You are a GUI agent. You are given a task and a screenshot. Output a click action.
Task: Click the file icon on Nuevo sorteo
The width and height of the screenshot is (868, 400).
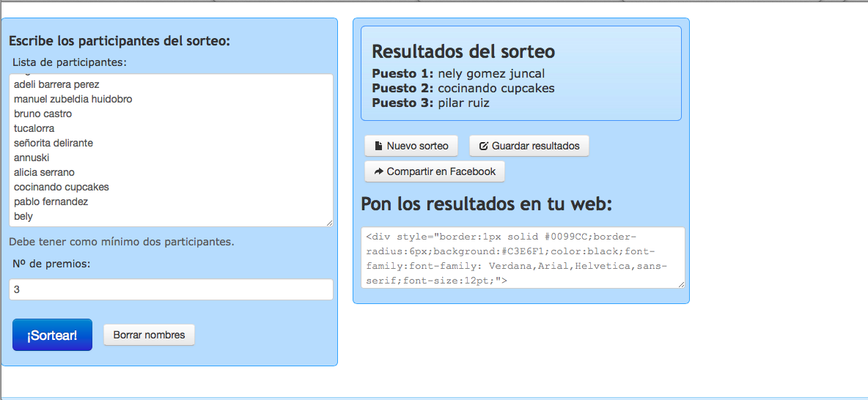coord(378,146)
